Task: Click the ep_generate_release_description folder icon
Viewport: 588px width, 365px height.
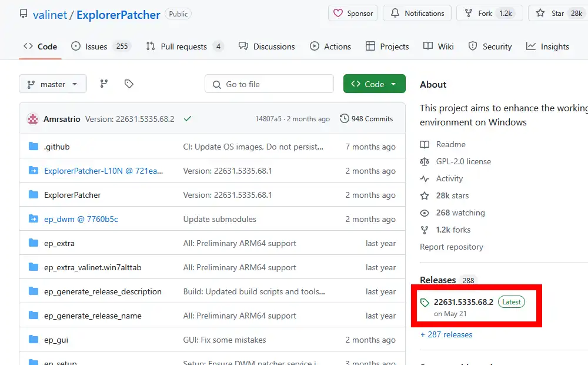Action: coord(34,291)
